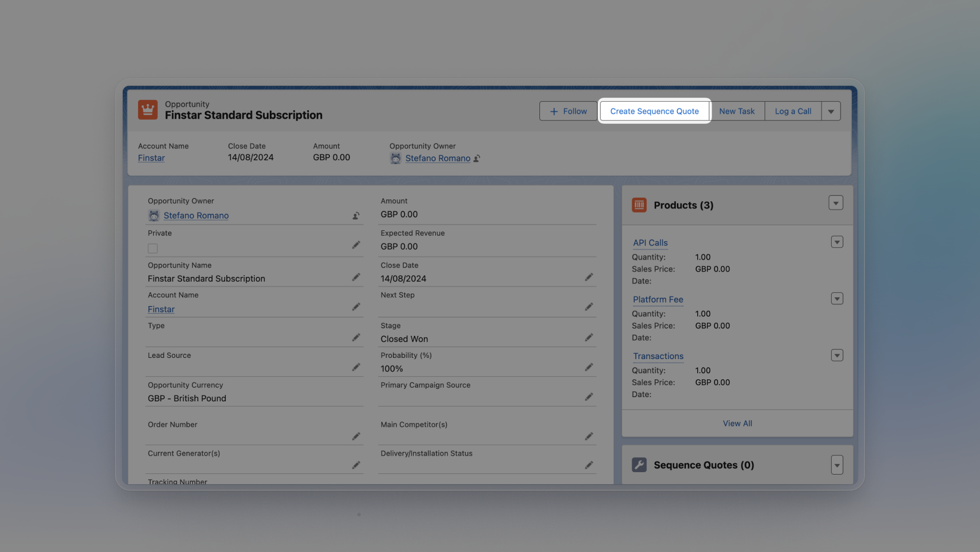The image size is (980, 552).
Task: Open the API Calls row actions dropdown
Action: [x=837, y=242]
